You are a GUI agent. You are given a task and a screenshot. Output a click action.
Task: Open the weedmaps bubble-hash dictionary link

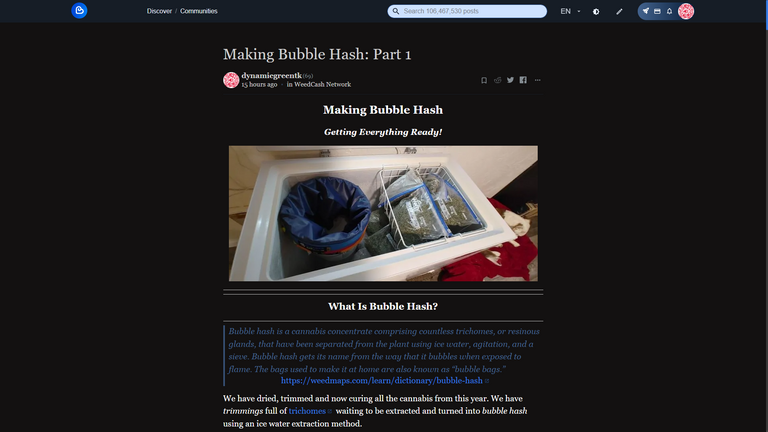(382, 381)
